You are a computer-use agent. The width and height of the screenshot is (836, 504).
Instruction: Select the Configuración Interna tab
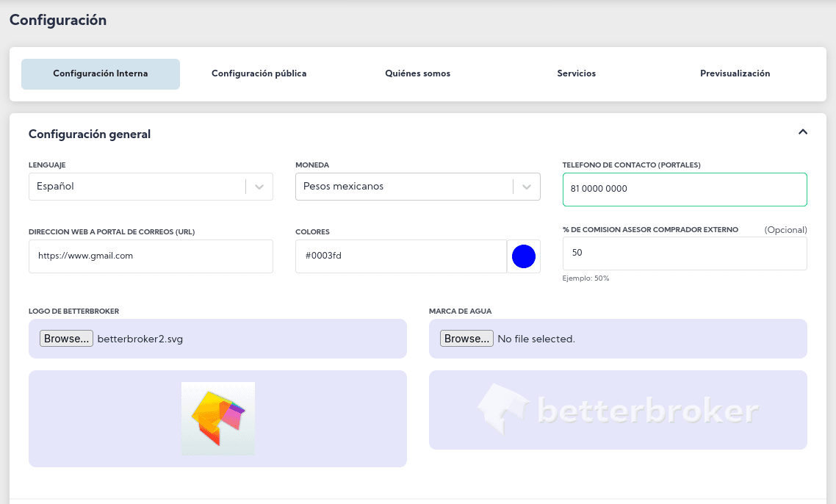(x=101, y=73)
